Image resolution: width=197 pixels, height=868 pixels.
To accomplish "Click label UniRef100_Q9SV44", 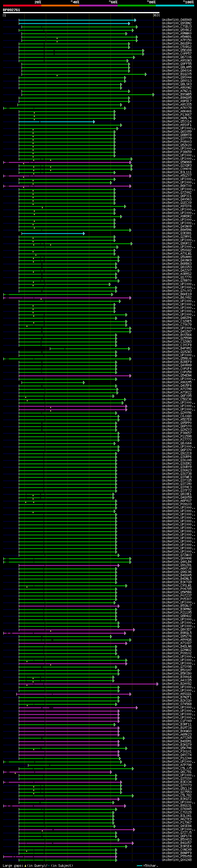I will click(x=177, y=77).
